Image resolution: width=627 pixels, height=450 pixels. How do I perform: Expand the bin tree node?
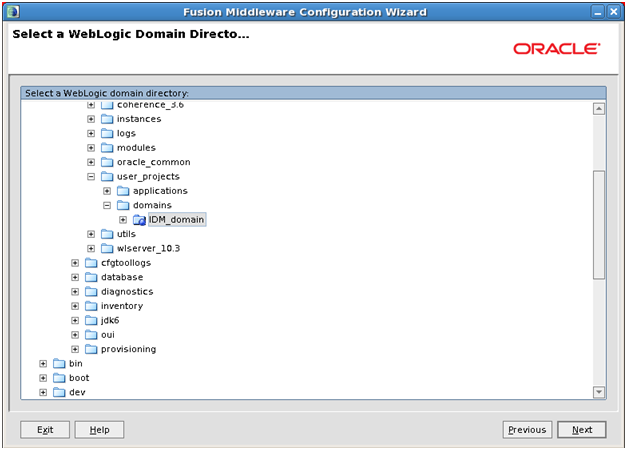[x=43, y=364]
